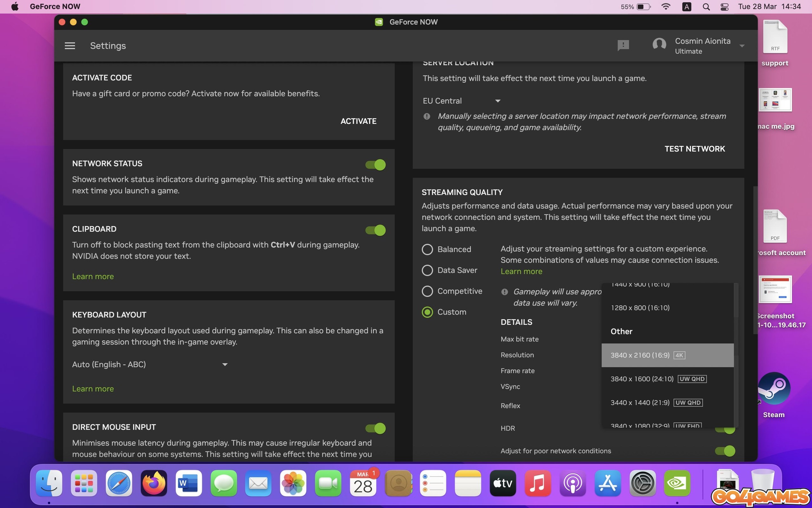Screen dimensions: 812x508
Task: Open Apple TV from the Dock
Action: (503, 483)
